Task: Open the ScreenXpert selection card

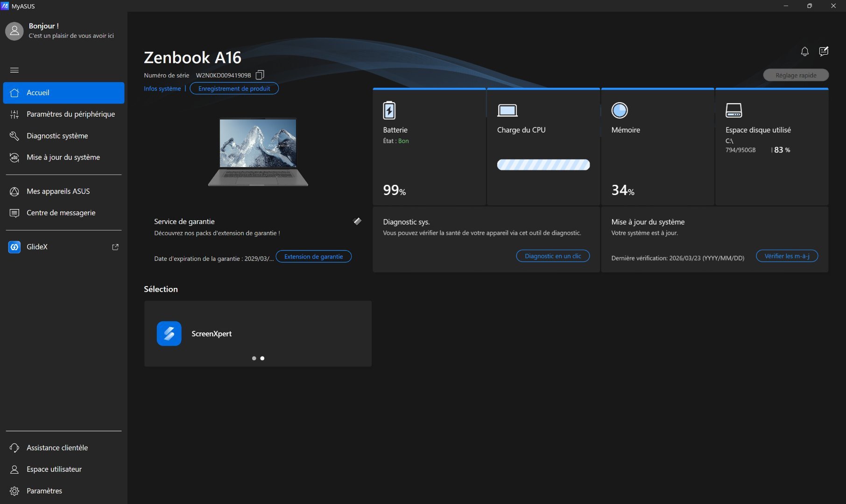Action: click(258, 334)
